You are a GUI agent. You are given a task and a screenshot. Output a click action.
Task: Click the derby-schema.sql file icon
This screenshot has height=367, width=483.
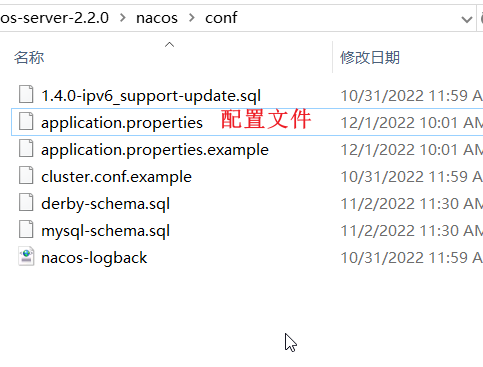(26, 202)
